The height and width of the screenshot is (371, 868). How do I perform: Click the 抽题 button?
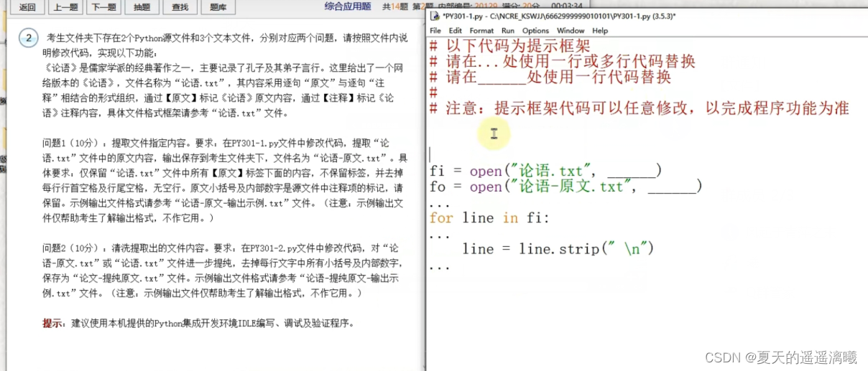(142, 7)
